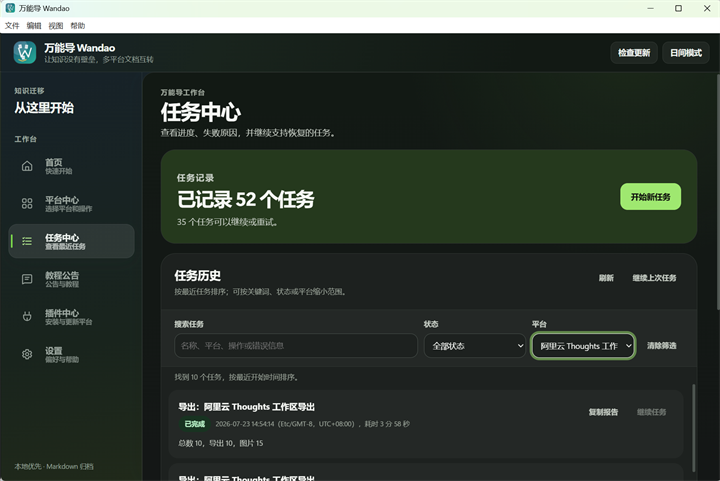This screenshot has width=720, height=481.
Task: Select 任务中心 in the sidebar
Action: pyautogui.click(x=72, y=241)
